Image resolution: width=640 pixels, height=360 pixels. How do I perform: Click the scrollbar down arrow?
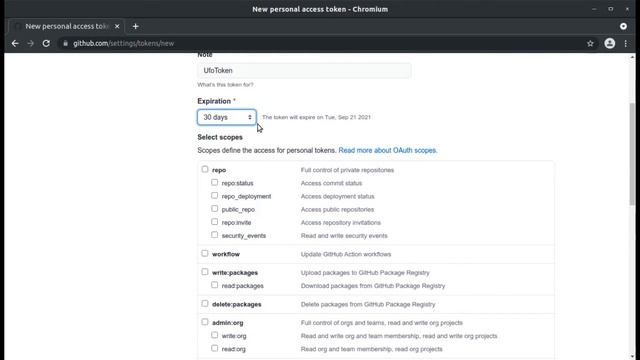pos(632,356)
